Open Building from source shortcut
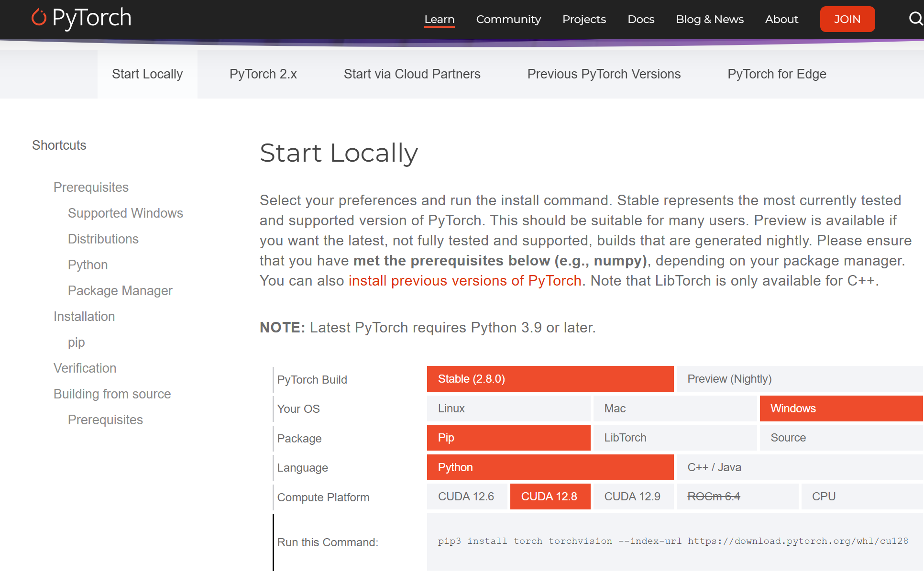Screen dimensions: 924x574 pos(112,394)
